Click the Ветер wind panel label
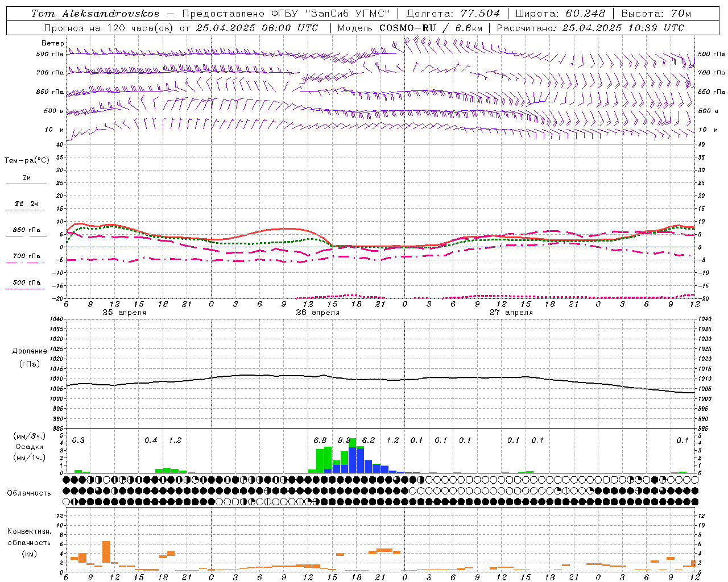The image size is (728, 582). 52,43
